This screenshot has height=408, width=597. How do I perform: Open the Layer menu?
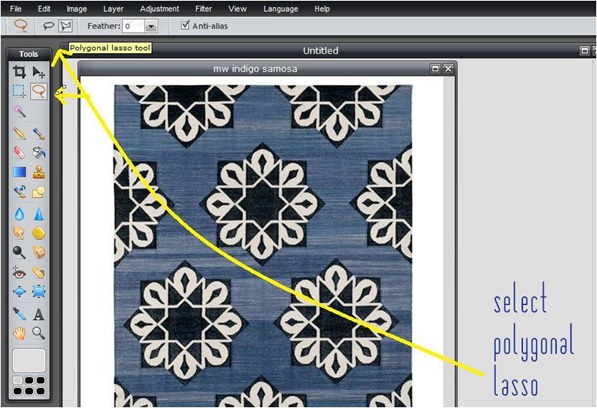pos(113,9)
